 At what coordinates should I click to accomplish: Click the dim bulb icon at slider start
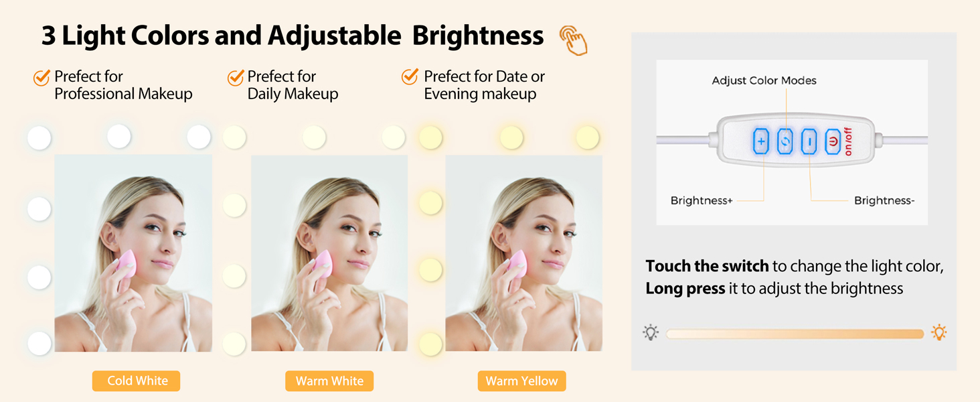651,333
